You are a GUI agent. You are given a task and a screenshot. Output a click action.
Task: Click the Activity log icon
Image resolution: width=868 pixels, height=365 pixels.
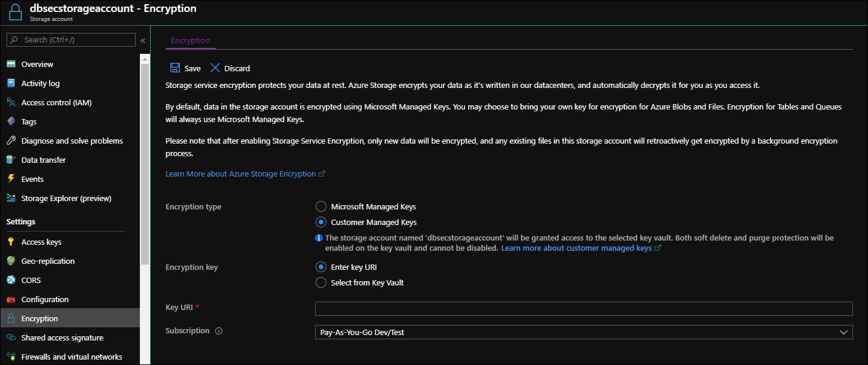11,83
